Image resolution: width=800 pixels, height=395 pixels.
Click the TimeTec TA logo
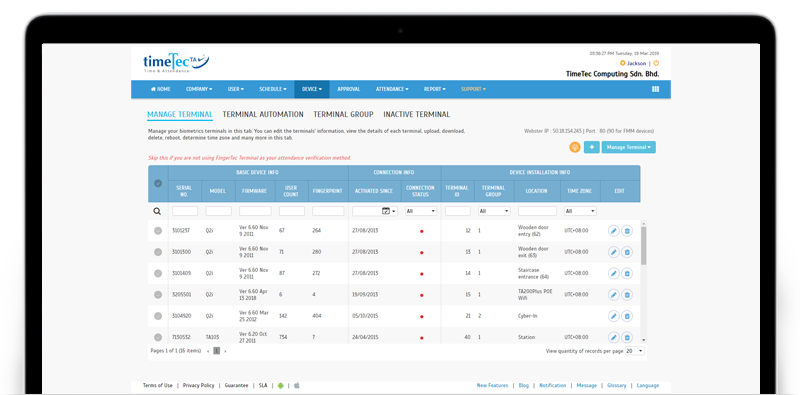click(176, 63)
